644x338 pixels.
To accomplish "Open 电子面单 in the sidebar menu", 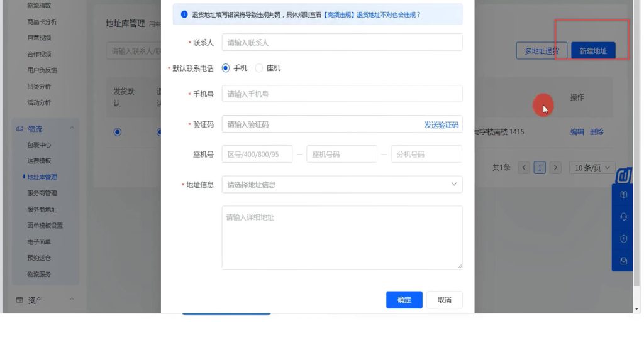I will point(39,242).
